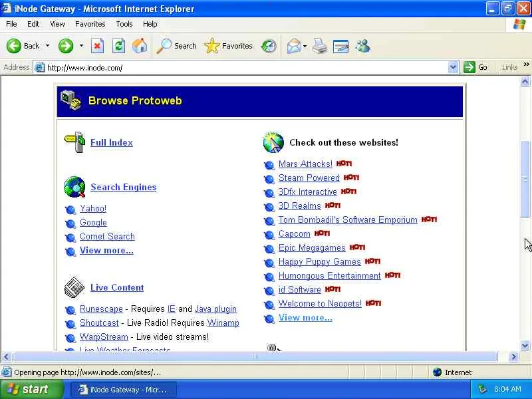This screenshot has height=399, width=532.
Task: Open the Tools menu
Action: [x=124, y=24]
